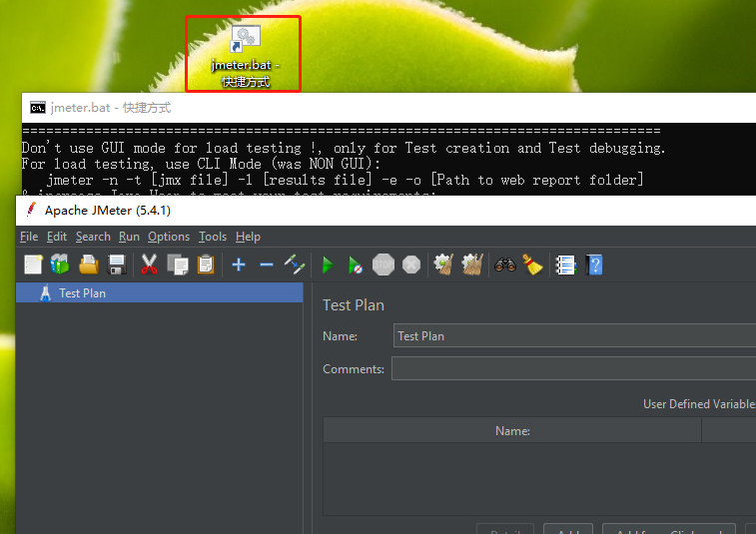Viewport: 756px width, 534px height.
Task: Click the Toggle enable/disable icon
Action: 295,265
